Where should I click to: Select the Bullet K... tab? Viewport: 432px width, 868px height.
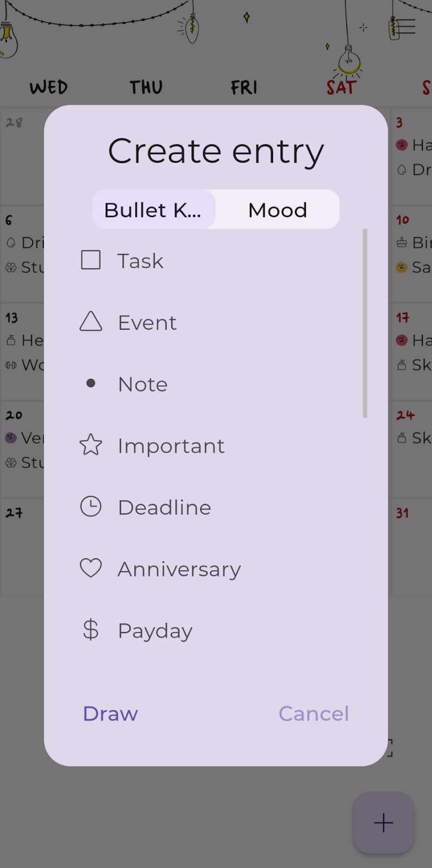click(153, 210)
